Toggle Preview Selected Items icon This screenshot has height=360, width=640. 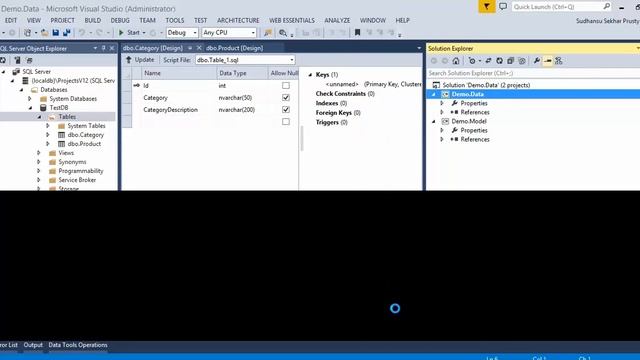click(548, 61)
